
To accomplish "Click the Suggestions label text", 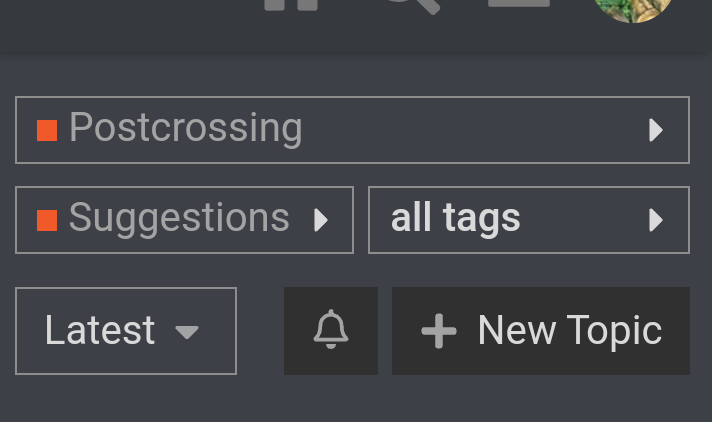I will (x=179, y=219).
